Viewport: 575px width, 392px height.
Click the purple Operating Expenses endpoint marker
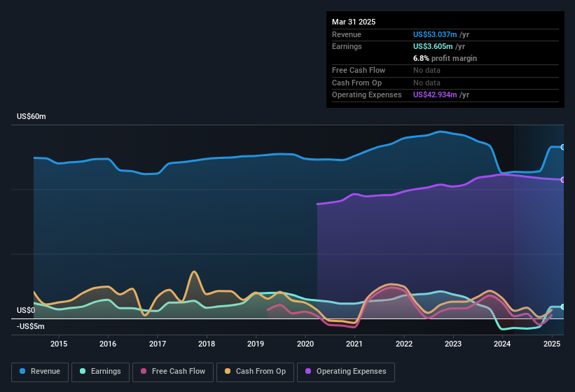point(562,180)
